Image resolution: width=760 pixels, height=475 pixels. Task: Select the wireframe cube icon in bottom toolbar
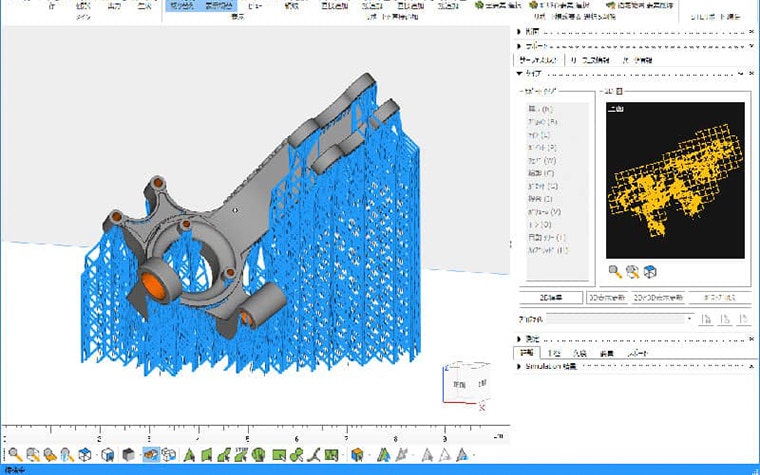(x=168, y=455)
